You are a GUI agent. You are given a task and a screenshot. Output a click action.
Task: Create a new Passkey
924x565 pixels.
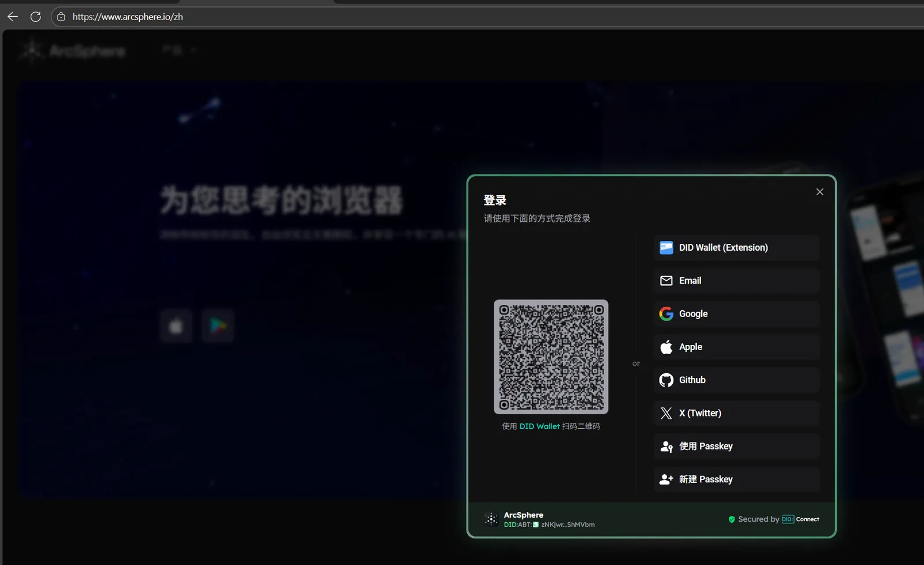click(x=736, y=479)
